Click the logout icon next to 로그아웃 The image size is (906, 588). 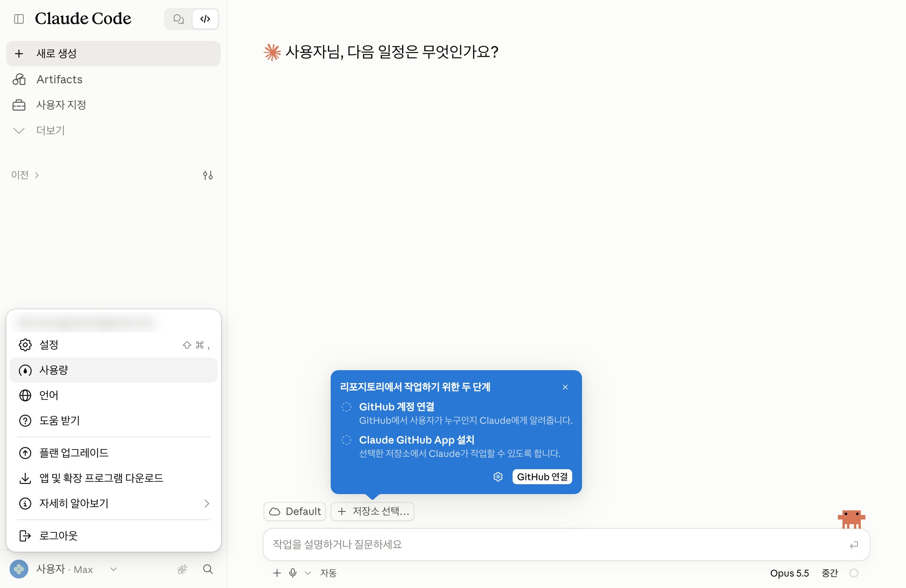pos(25,536)
